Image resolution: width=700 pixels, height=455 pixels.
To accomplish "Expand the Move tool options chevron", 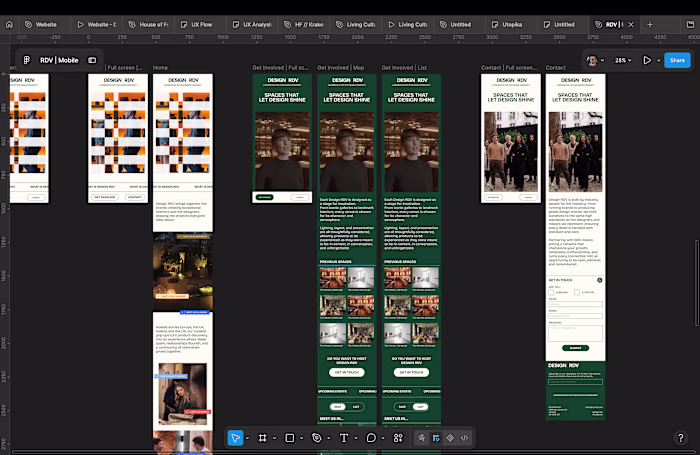I will click(247, 438).
